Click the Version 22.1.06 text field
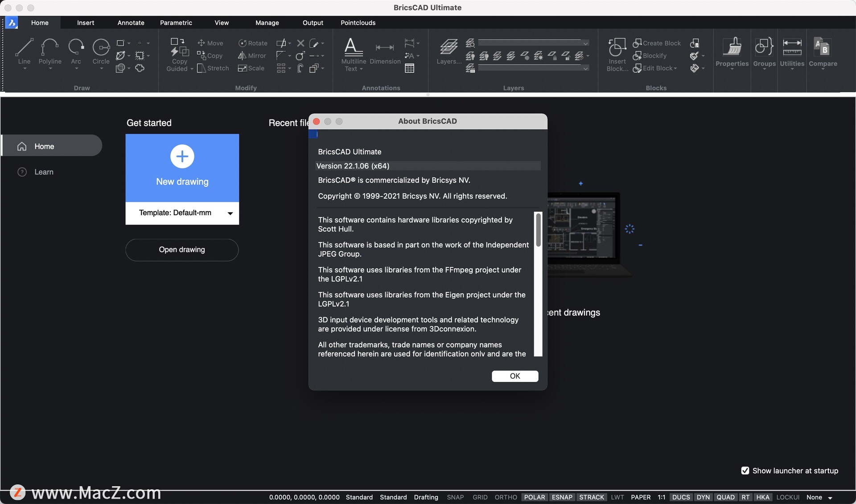 click(x=428, y=166)
